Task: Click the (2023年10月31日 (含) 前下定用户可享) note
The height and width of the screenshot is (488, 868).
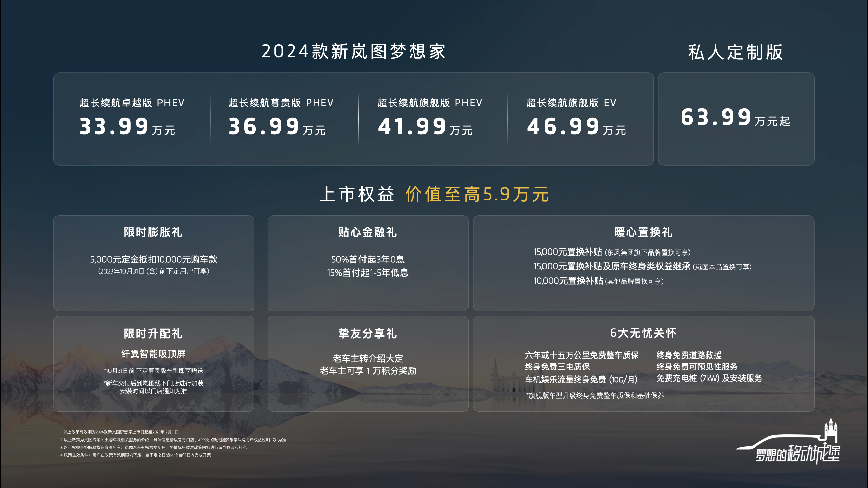Action: 153,271
